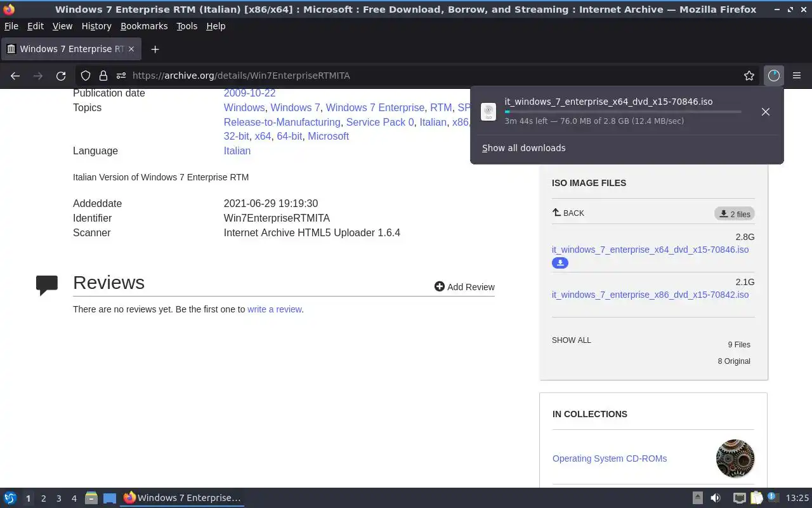
Task: Click the show desktop taskbar icon
Action: 110,498
